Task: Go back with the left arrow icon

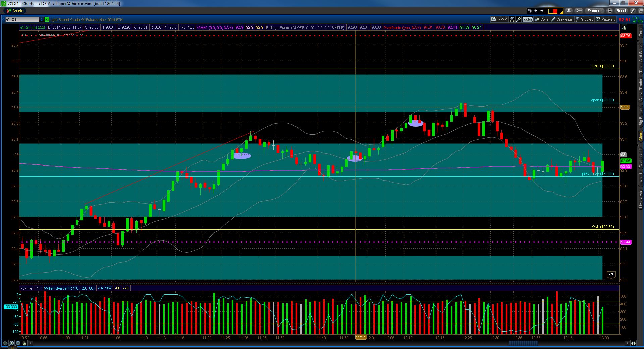Action: click(536, 11)
